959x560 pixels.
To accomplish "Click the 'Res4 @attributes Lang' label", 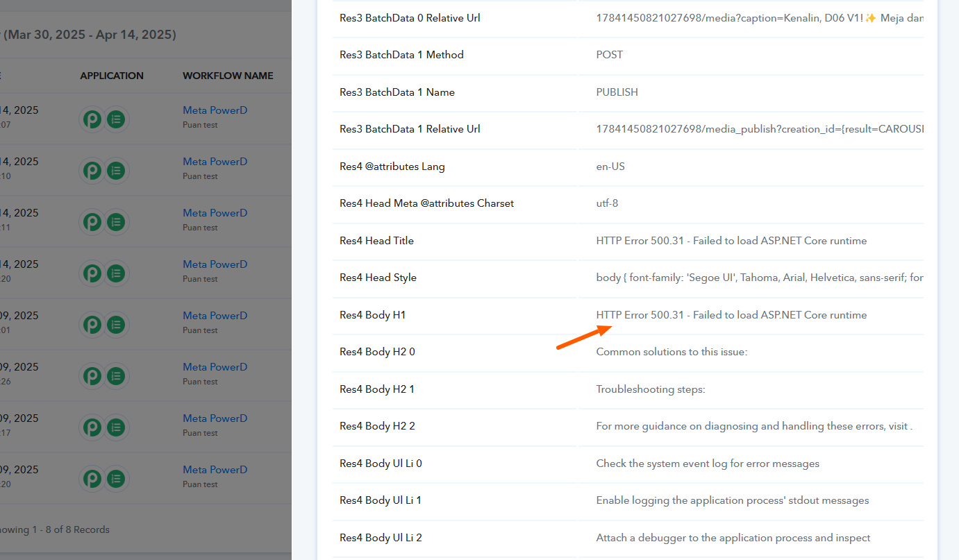I will point(392,167).
